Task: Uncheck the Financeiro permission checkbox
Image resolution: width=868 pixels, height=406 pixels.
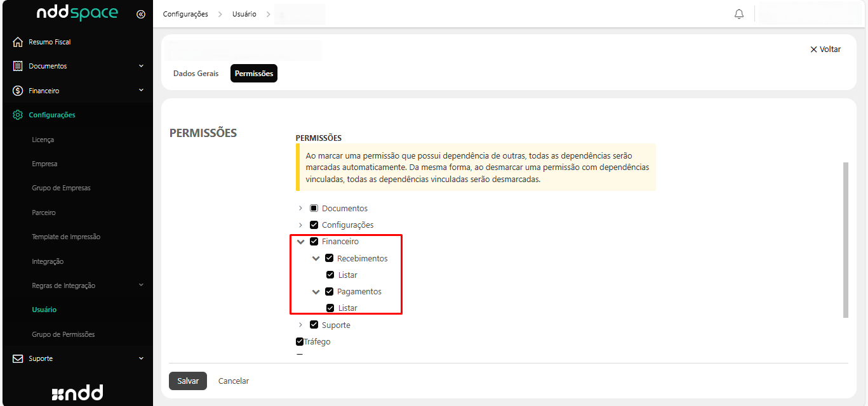Action: pos(314,242)
